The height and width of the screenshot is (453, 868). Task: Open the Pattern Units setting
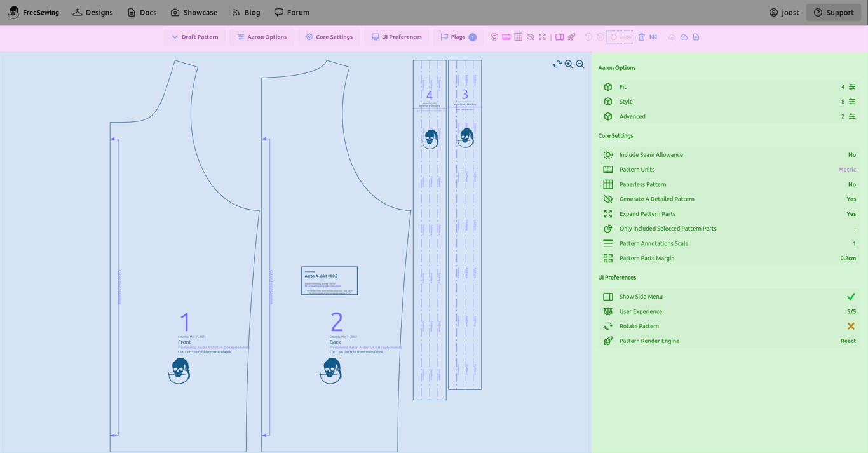pos(729,170)
